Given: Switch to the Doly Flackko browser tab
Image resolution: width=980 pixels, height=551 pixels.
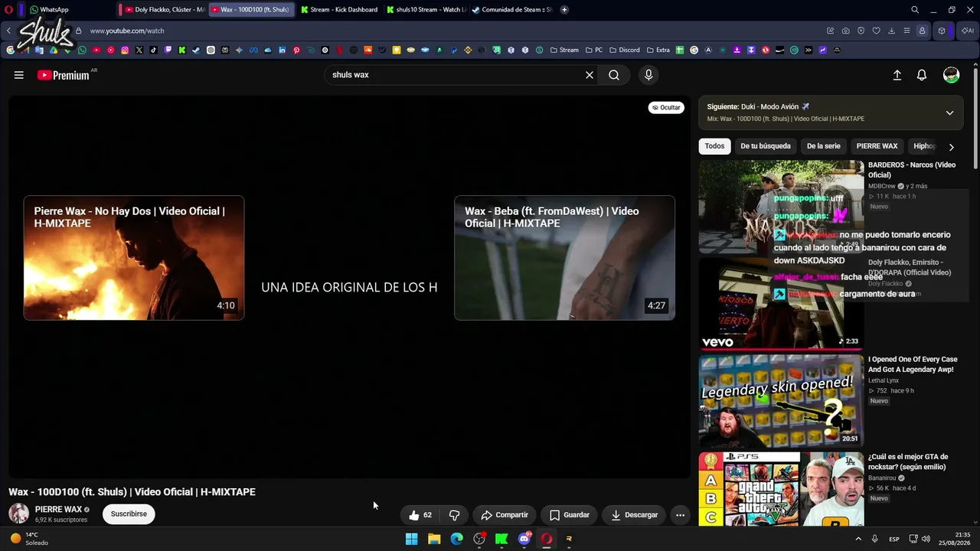Looking at the screenshot, I should [x=163, y=10].
